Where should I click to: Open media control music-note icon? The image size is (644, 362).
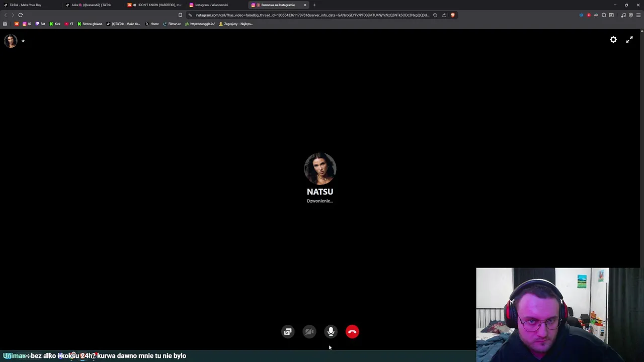(x=623, y=15)
